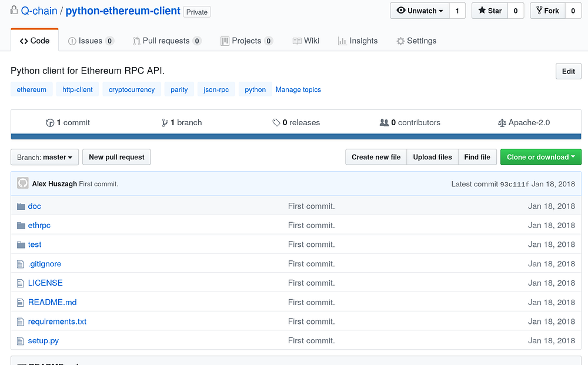Click the New pull request button
Screen dimensions: 588x365
pos(116,157)
